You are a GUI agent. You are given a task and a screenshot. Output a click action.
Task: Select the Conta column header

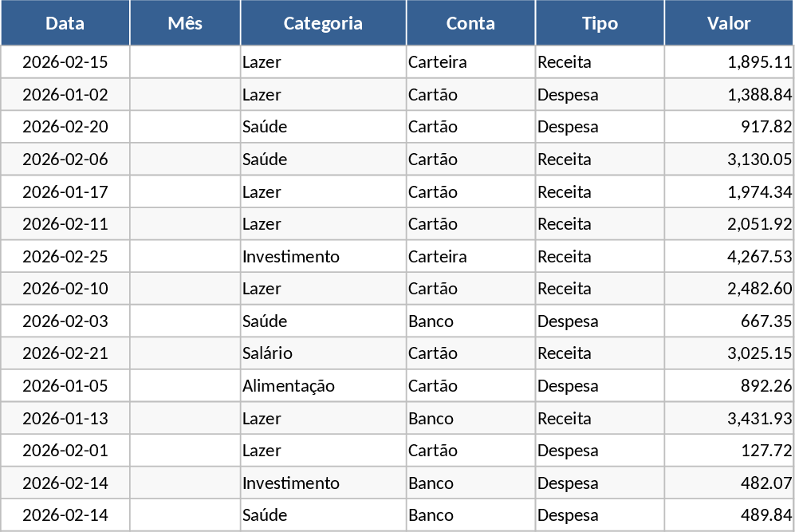point(470,23)
